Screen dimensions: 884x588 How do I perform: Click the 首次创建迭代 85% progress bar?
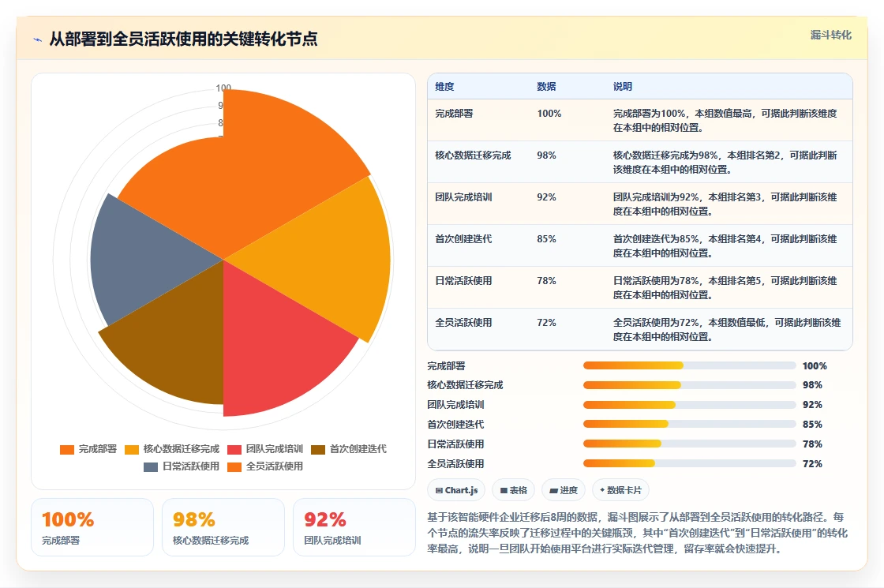(689, 424)
